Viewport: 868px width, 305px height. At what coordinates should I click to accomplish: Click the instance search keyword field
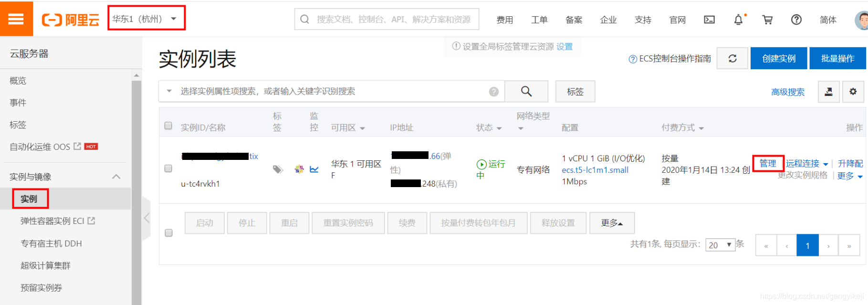[332, 91]
